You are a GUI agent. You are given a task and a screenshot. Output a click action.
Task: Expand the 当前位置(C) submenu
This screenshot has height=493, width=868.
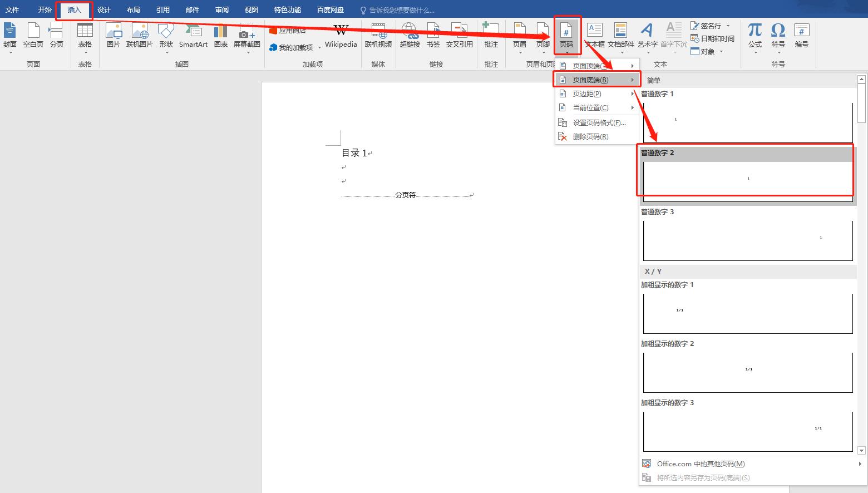coord(597,107)
